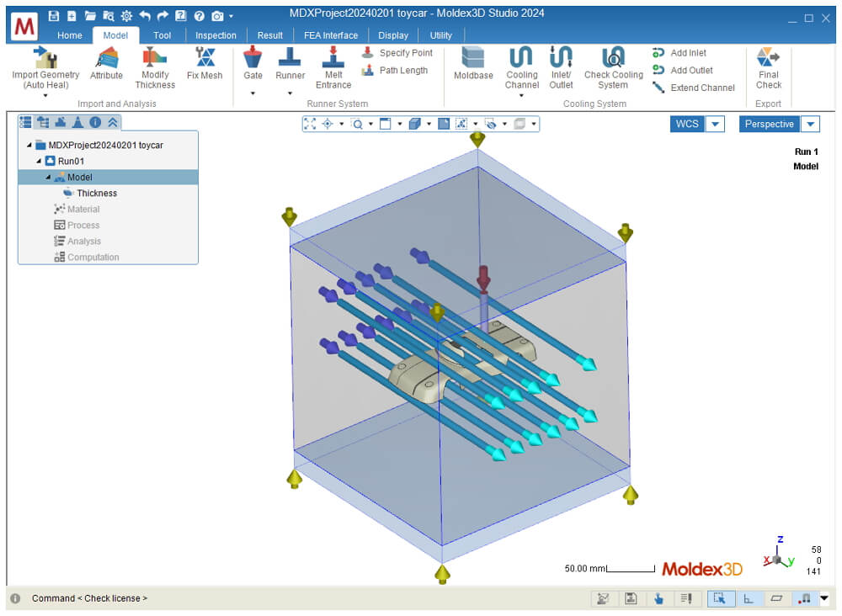
Task: Open the Utility tab
Action: [441, 35]
